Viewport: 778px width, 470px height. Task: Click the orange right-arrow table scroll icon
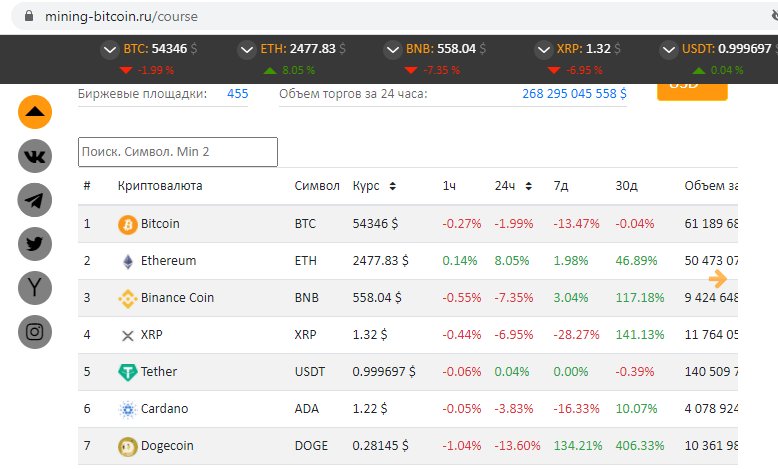coord(717,278)
